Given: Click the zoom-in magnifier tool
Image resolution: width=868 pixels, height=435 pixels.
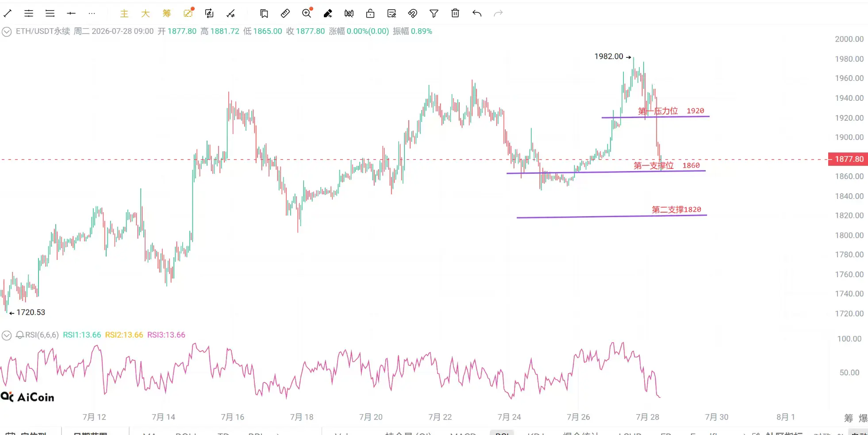Looking at the screenshot, I should (307, 13).
